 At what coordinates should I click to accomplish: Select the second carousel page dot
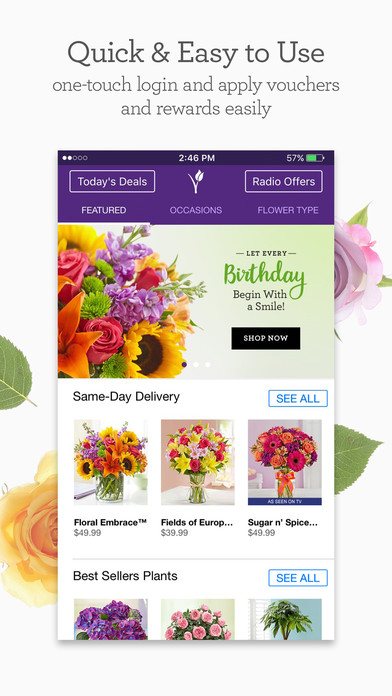196,364
